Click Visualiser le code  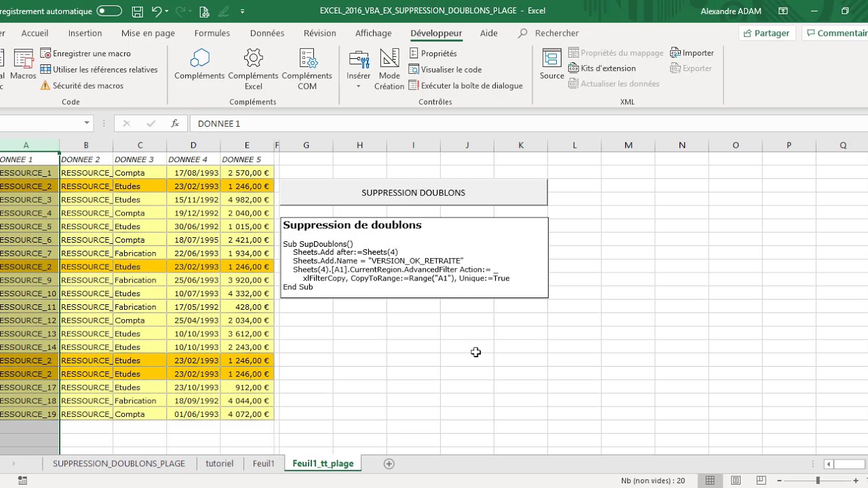click(x=446, y=69)
